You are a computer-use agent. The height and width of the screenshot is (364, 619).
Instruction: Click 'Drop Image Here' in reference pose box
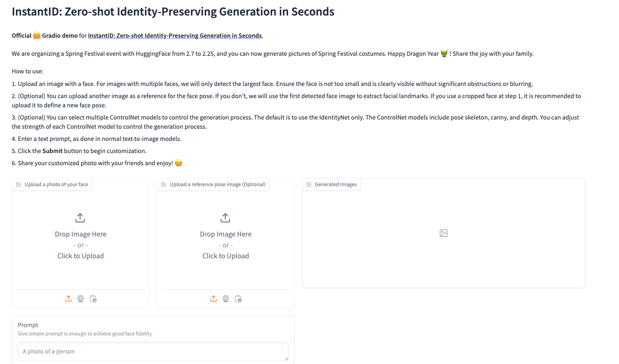click(x=226, y=234)
